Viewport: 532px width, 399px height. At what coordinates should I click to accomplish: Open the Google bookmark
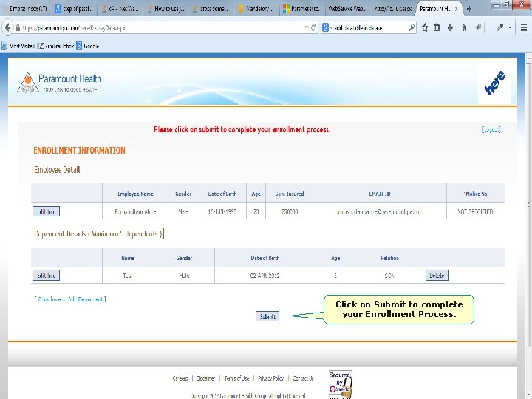[87, 46]
